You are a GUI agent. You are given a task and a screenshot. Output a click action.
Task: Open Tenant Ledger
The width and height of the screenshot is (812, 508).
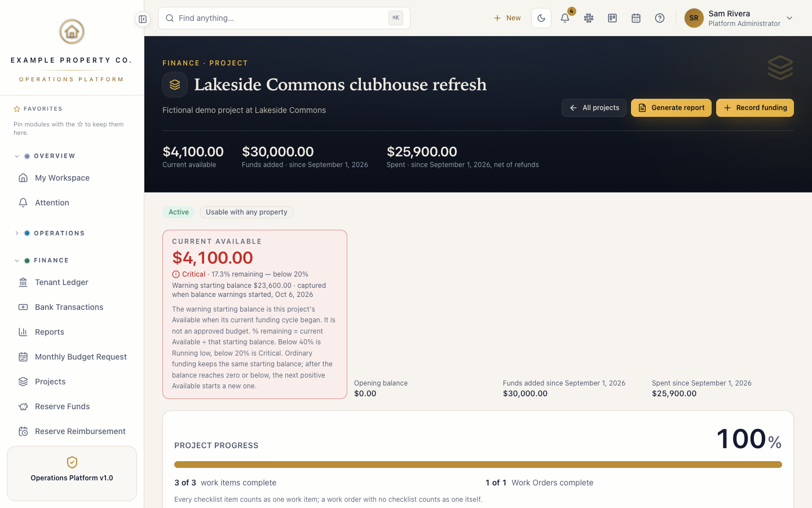72,282
